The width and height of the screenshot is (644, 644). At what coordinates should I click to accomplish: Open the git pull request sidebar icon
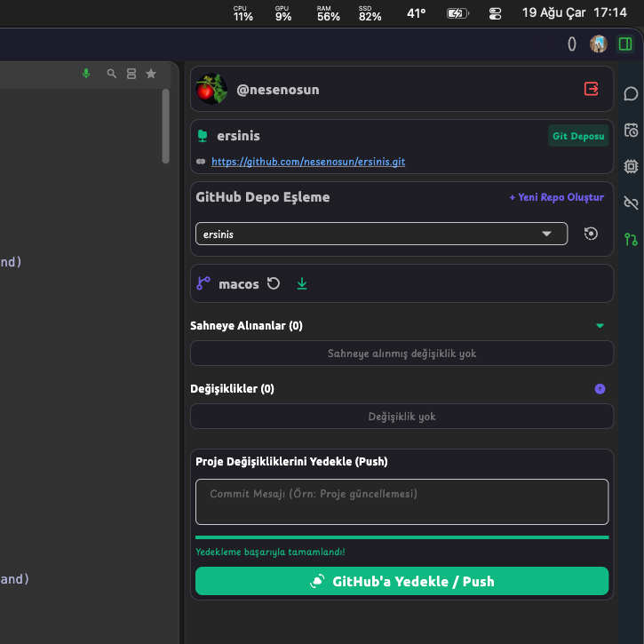pyautogui.click(x=631, y=239)
